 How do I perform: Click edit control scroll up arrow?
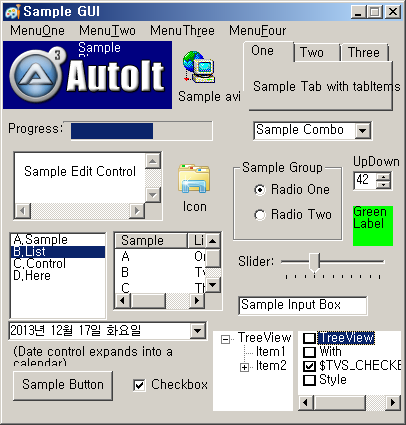click(x=153, y=161)
